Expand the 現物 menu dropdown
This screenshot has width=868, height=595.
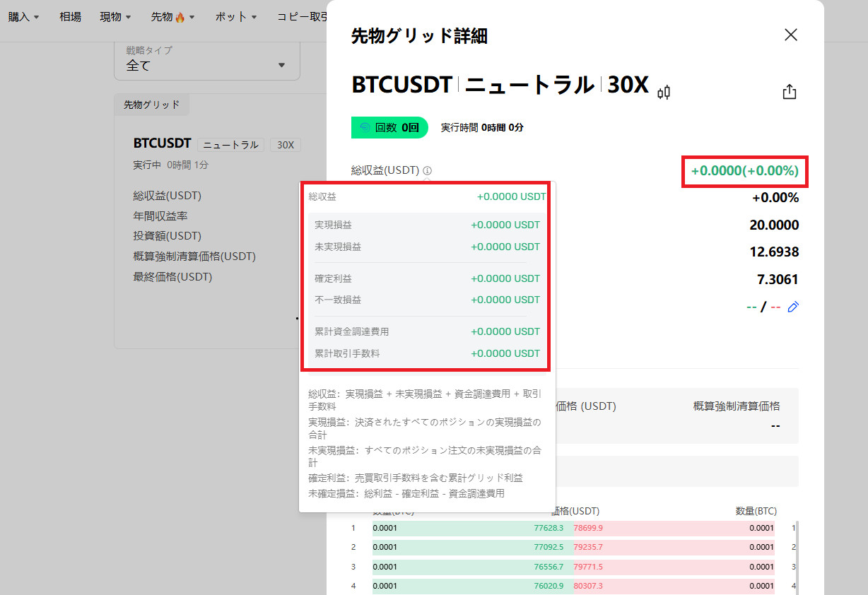click(x=115, y=16)
